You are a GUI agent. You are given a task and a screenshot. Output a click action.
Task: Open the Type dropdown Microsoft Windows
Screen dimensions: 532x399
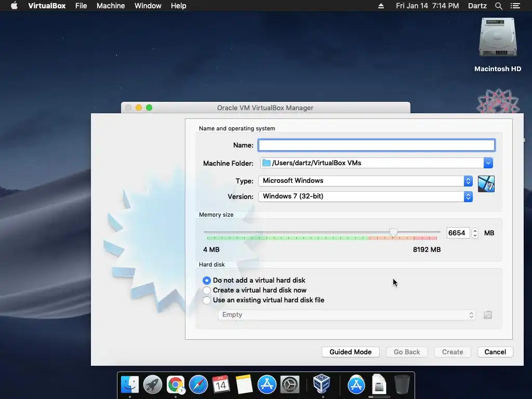pos(365,181)
